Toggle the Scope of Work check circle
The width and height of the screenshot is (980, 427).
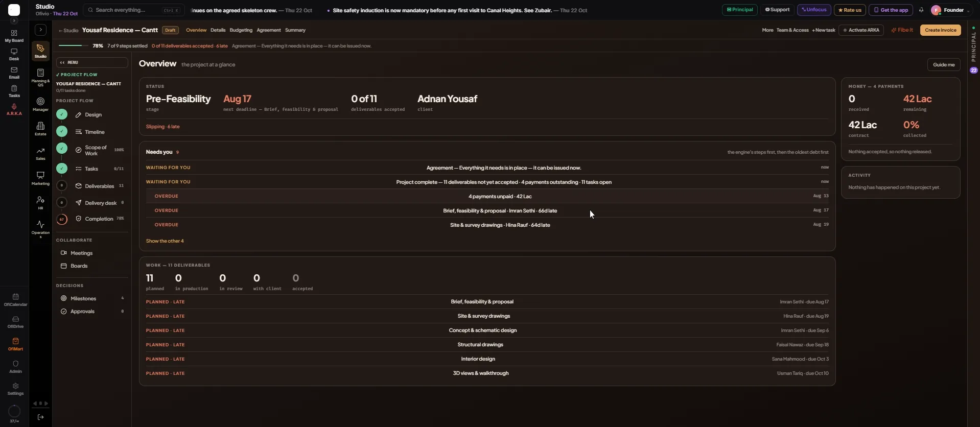pos(62,148)
